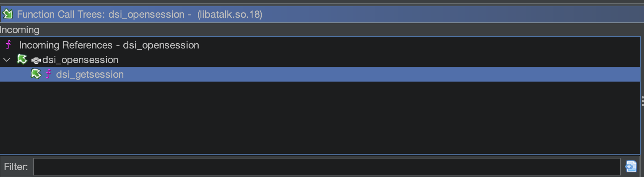Image resolution: width=644 pixels, height=177 pixels.
Task: Click the green arrow icon before dsi_opensession
Action: (22, 59)
